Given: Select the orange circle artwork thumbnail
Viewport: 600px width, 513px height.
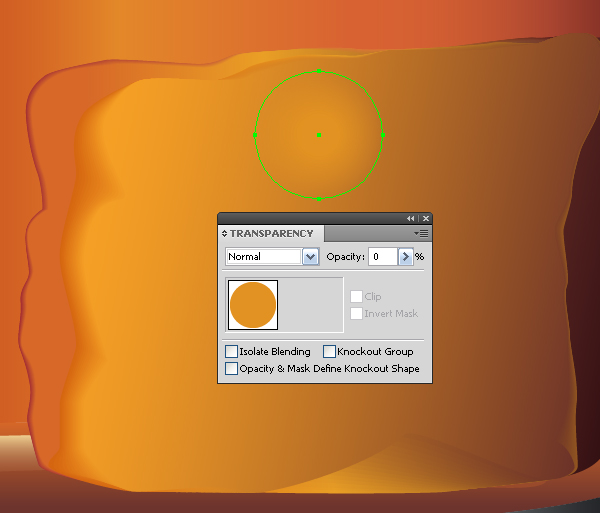Looking at the screenshot, I should coord(253,305).
